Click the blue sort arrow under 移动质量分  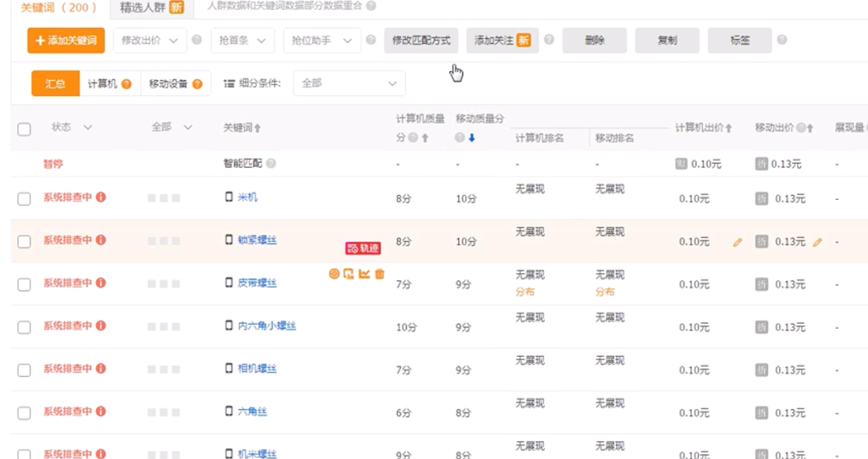pos(471,138)
